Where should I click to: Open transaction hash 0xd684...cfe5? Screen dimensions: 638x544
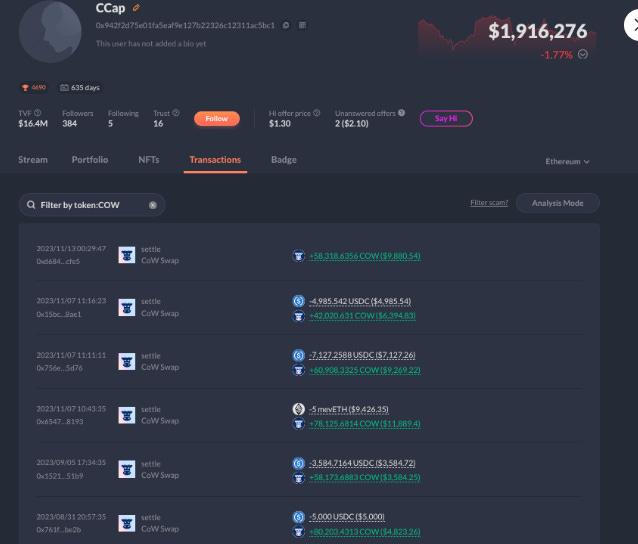coord(58,261)
